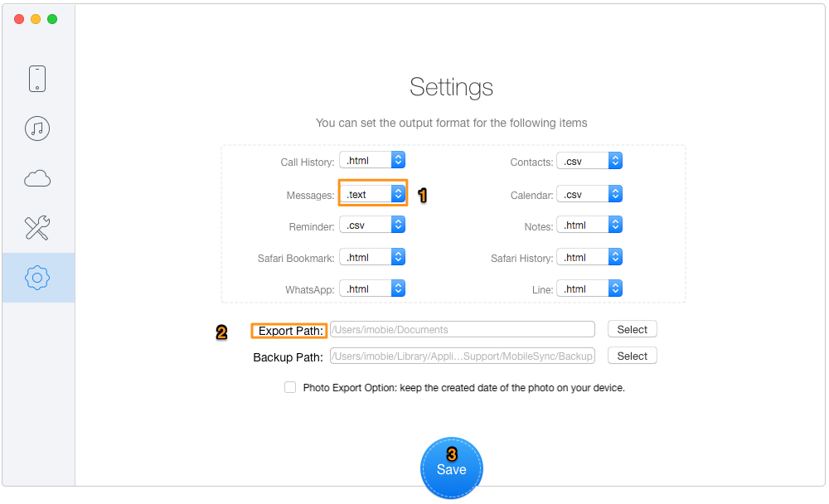Change Call History output format dropdown
The width and height of the screenshot is (829, 504).
point(372,160)
